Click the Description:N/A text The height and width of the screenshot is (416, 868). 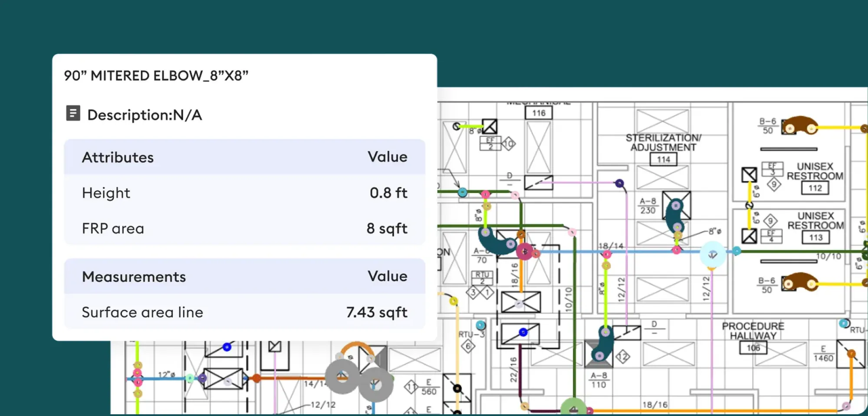(145, 115)
